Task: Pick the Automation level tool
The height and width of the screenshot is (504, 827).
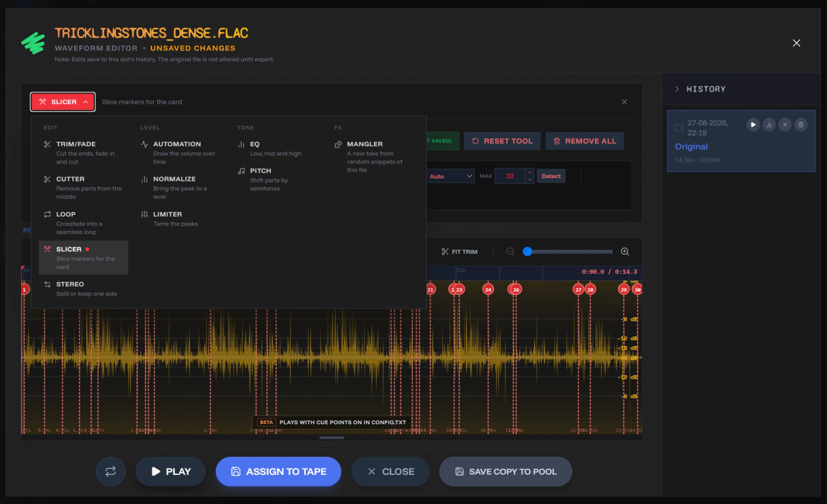Action: (x=180, y=152)
